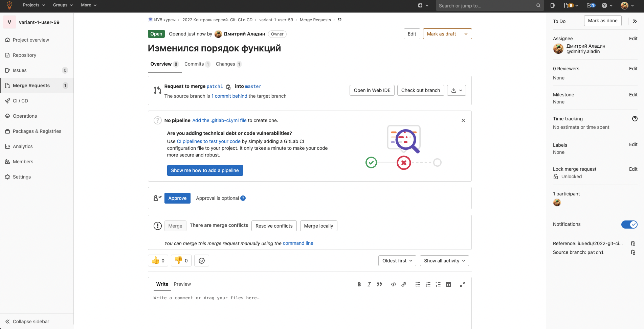Open the add emoji reaction picker
Screen dimensions: 644x329
(202, 261)
